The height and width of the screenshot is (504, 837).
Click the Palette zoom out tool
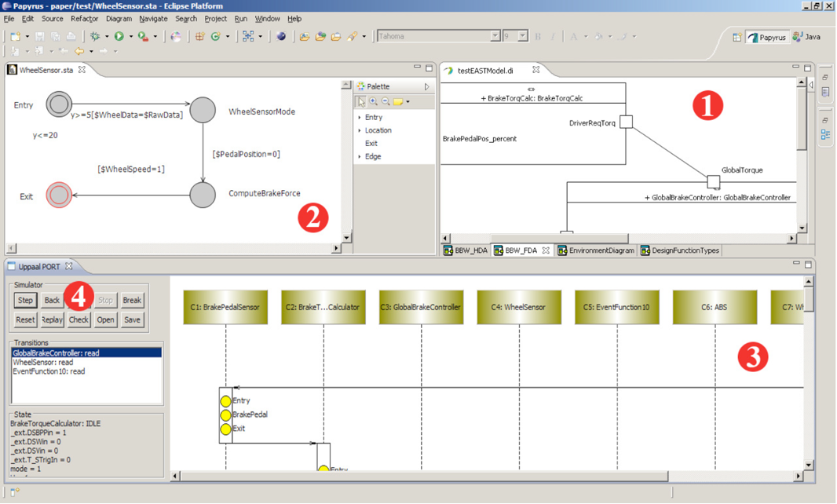pos(386,101)
